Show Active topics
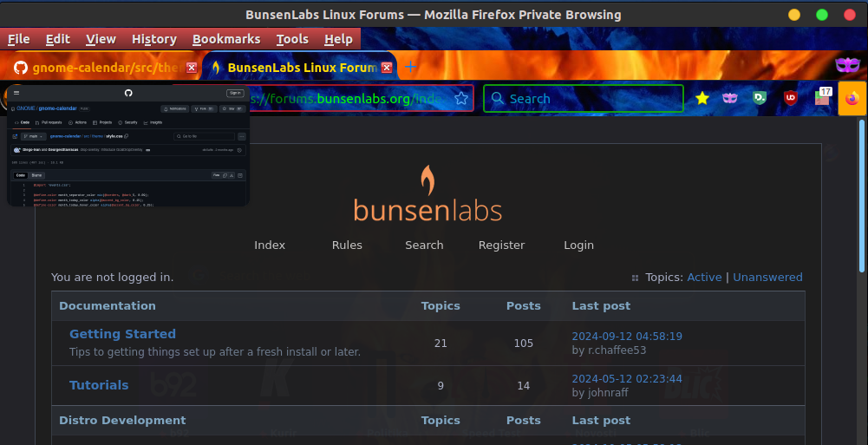Image resolution: width=868 pixels, height=445 pixels. 704,278
